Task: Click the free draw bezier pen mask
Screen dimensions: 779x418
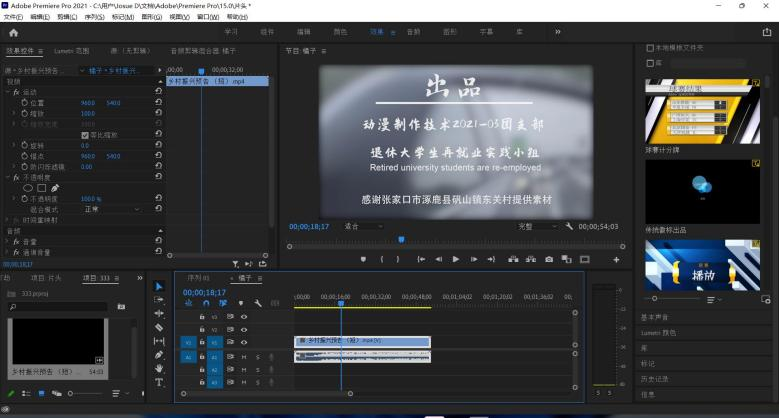Action: [55, 188]
